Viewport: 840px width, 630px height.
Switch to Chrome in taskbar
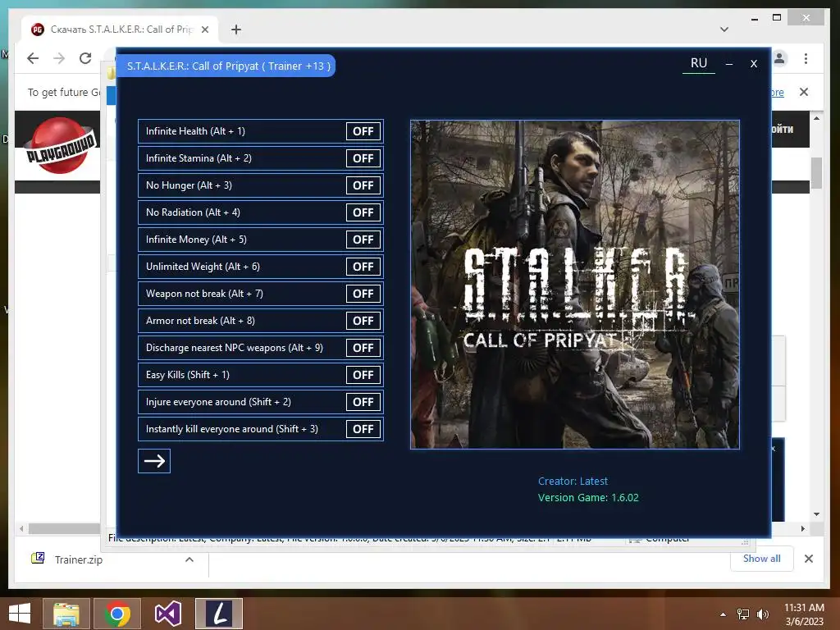point(117,614)
